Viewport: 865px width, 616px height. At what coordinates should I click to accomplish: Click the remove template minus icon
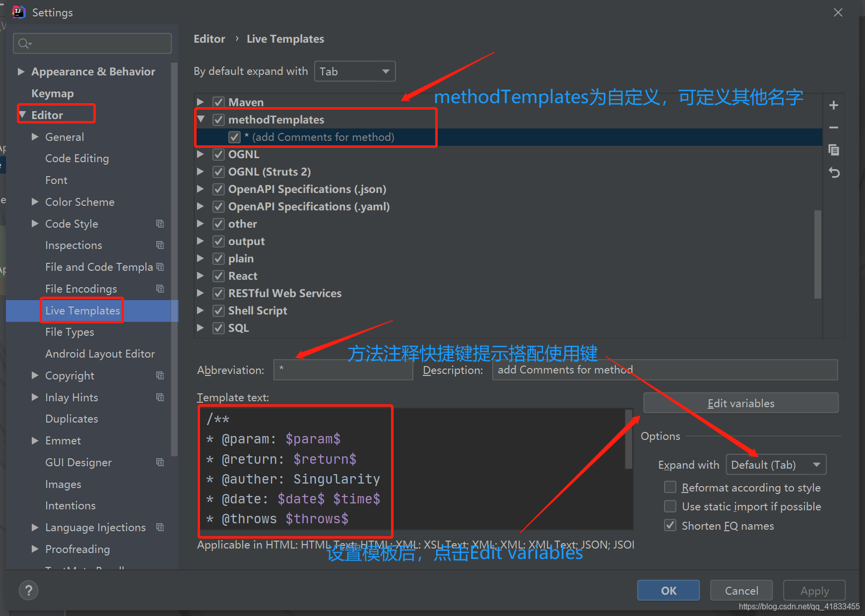[x=834, y=127]
